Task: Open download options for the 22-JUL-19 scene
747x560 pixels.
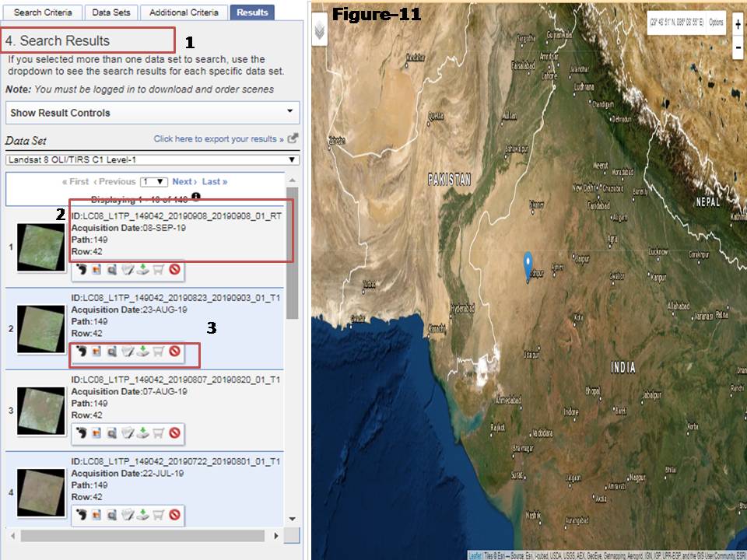Action: 142,515
